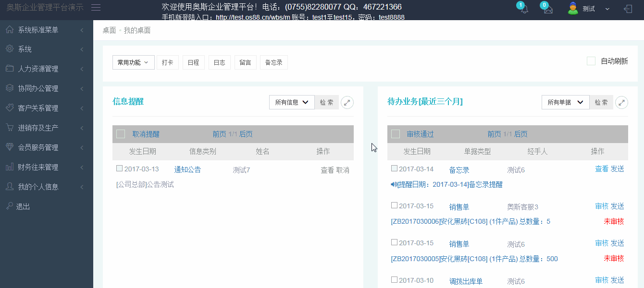Click the key icon beside 退出
The height and width of the screenshot is (288, 644).
click(10, 206)
